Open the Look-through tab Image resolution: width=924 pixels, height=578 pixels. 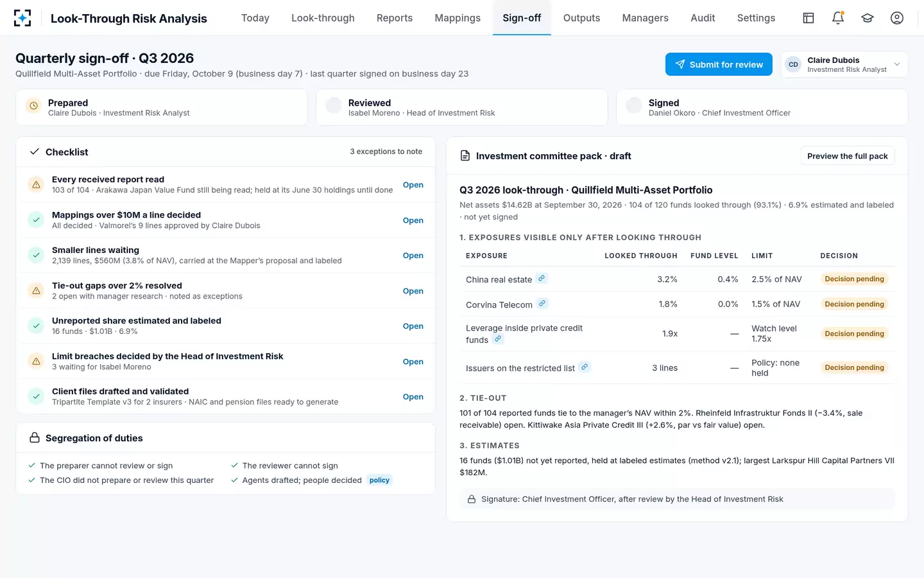coord(323,18)
